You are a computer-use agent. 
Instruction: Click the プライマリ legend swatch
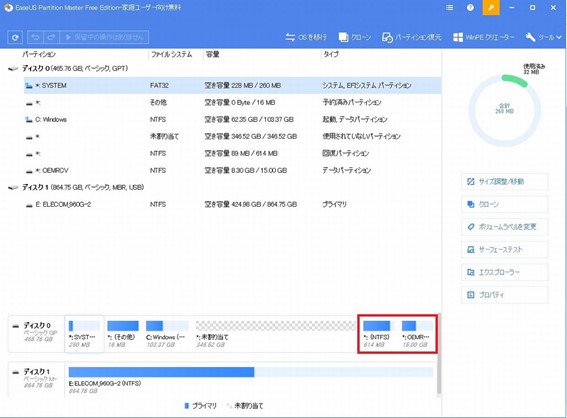coord(187,406)
